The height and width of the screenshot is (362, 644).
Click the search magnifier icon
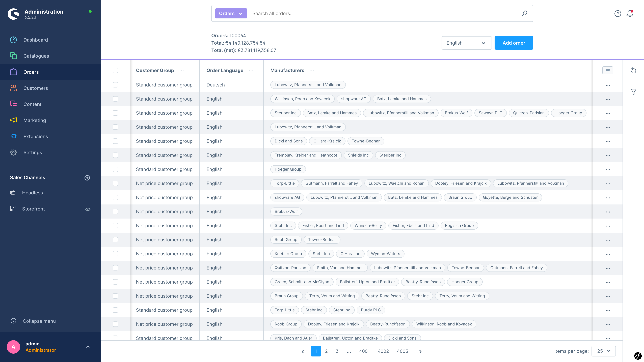tap(524, 13)
